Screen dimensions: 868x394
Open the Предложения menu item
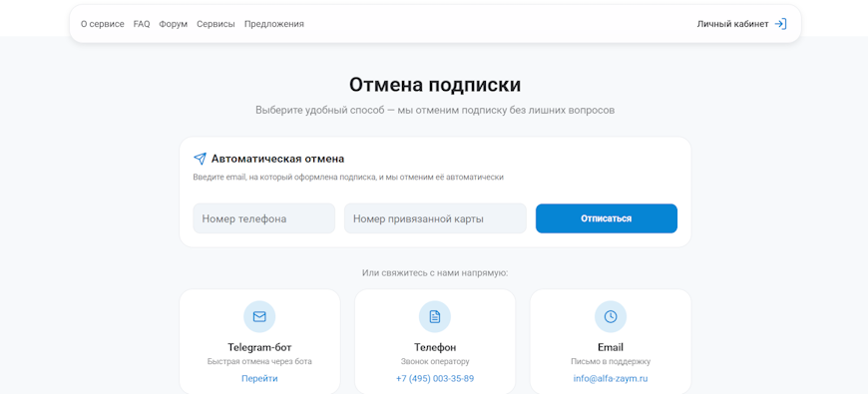[274, 24]
